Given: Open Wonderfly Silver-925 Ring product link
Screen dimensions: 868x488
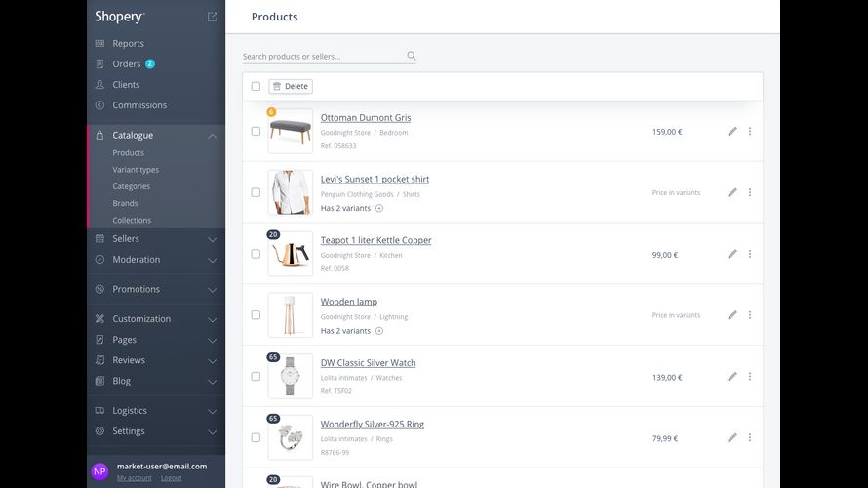Looking at the screenshot, I should (372, 424).
